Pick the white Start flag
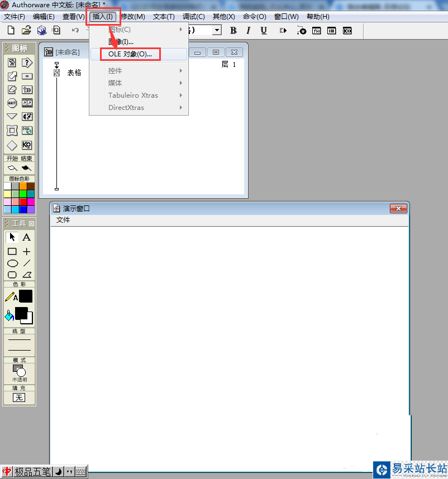This screenshot has width=448, height=479. (12, 168)
